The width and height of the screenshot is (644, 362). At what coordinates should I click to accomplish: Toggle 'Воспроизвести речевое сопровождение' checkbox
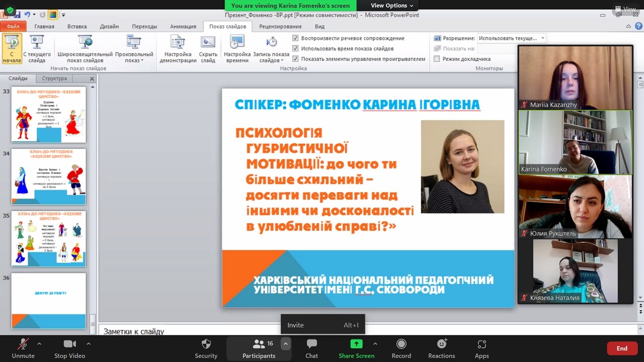[x=295, y=38]
